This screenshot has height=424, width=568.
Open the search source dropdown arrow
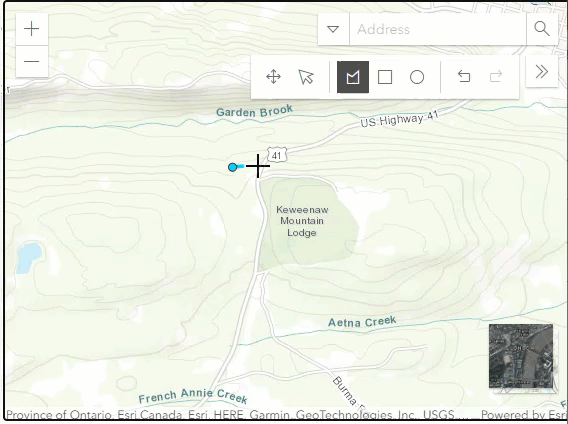[x=333, y=29]
